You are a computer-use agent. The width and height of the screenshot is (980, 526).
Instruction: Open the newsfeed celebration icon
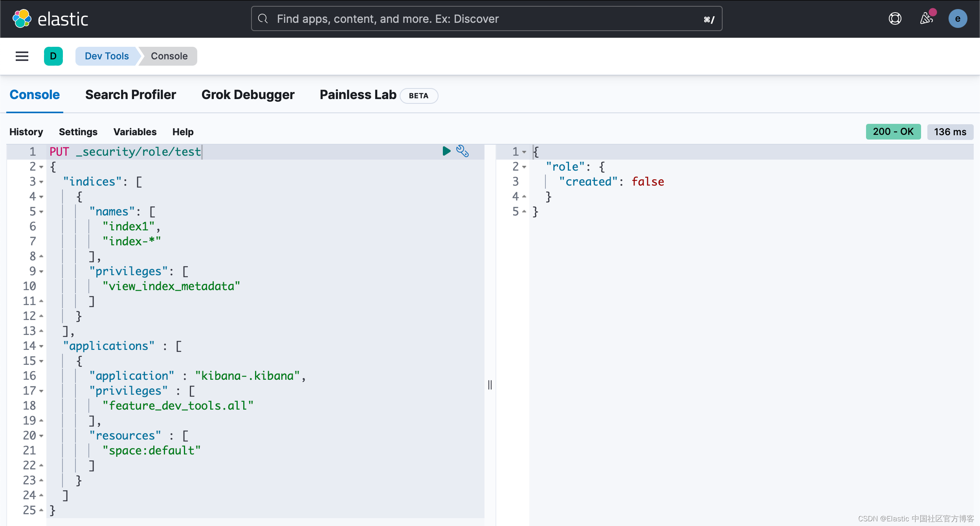coord(927,19)
